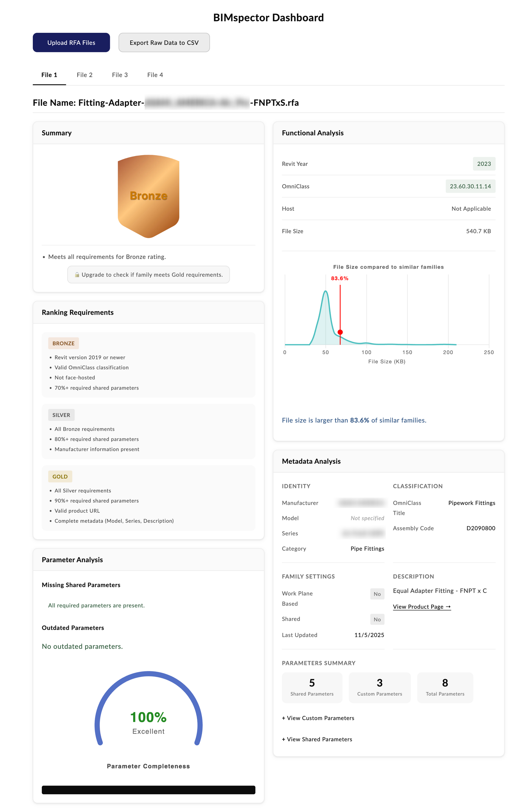532x808 pixels.
Task: Click the OmniClass 23.60.30.11.14 badge
Action: (x=470, y=186)
